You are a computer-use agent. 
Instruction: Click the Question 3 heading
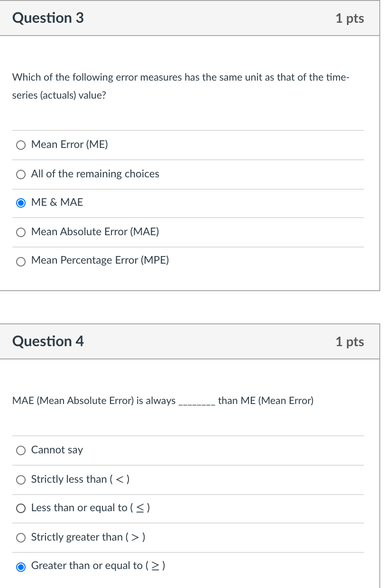tap(48, 18)
